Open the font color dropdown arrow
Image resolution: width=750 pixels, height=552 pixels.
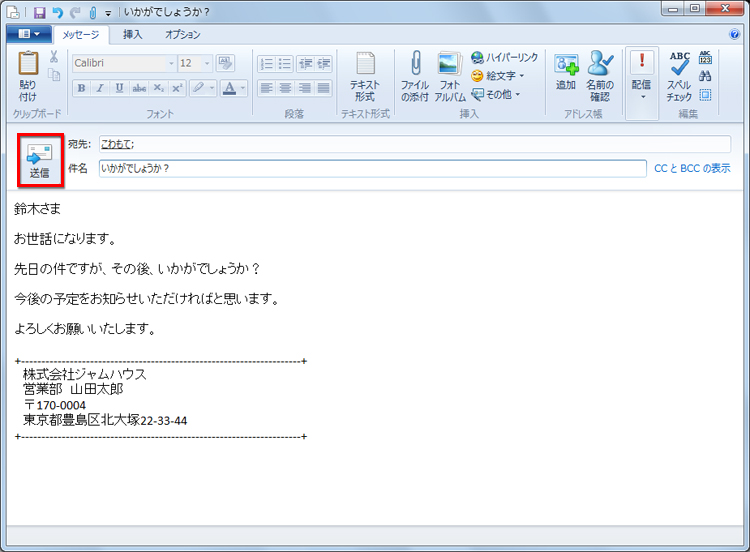[x=243, y=88]
